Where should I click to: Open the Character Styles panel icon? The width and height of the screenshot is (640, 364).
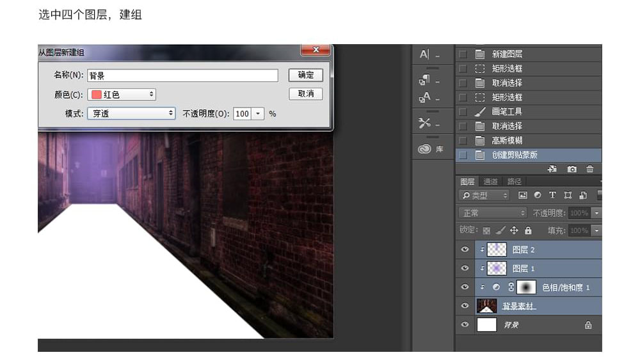tap(424, 97)
